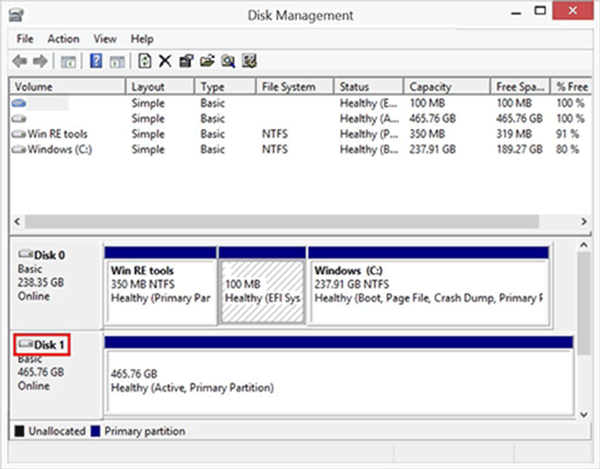This screenshot has width=600, height=469.
Task: Open the Help menu
Action: click(142, 39)
